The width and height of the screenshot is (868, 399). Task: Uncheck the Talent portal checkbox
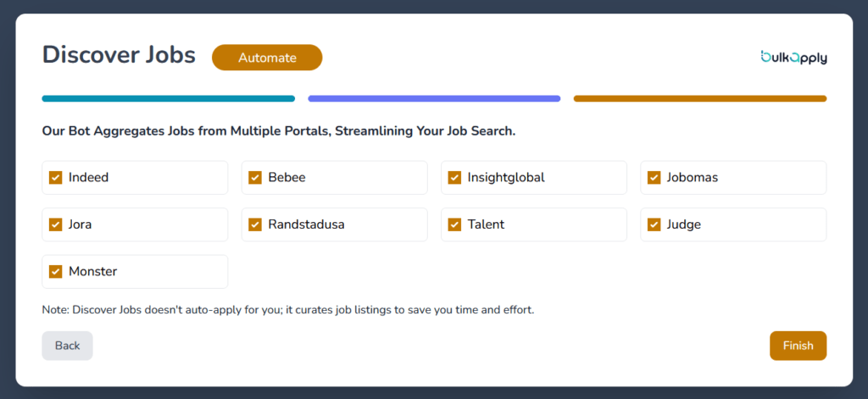click(454, 224)
